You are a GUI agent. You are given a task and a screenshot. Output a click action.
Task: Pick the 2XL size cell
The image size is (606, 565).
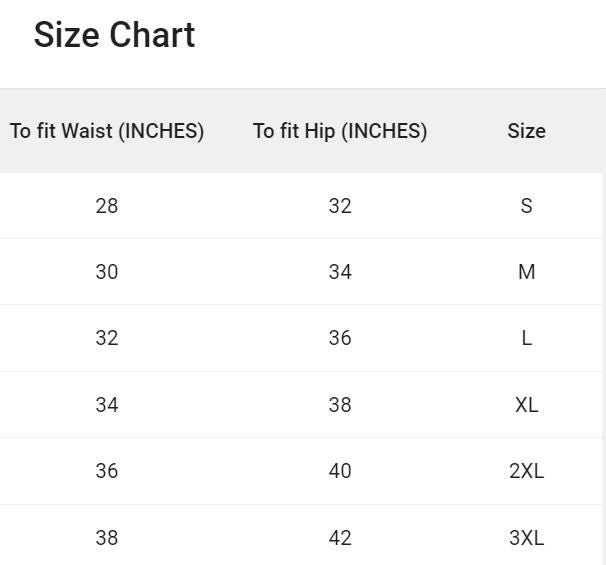point(526,471)
